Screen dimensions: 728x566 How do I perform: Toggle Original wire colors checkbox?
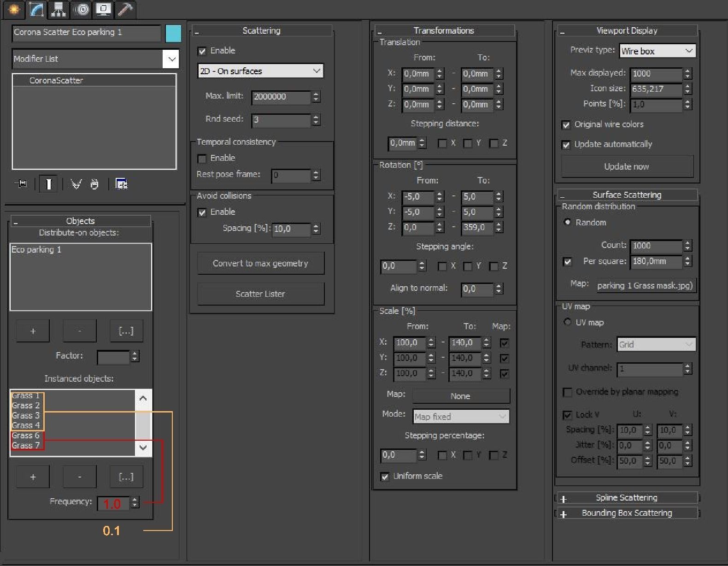566,125
